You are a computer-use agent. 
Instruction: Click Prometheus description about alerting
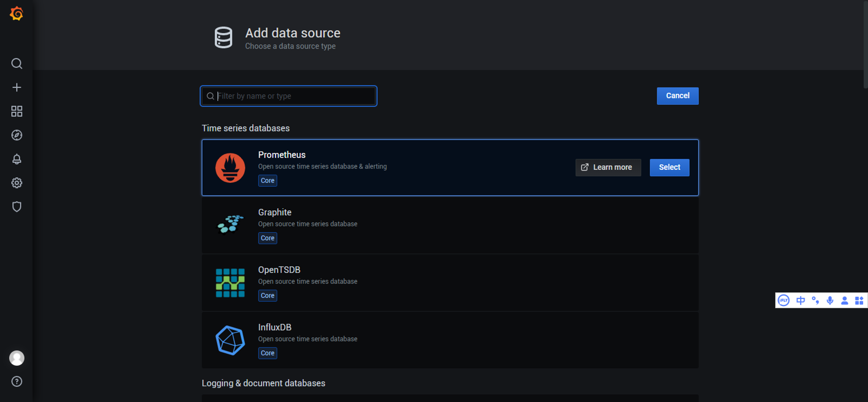322,167
